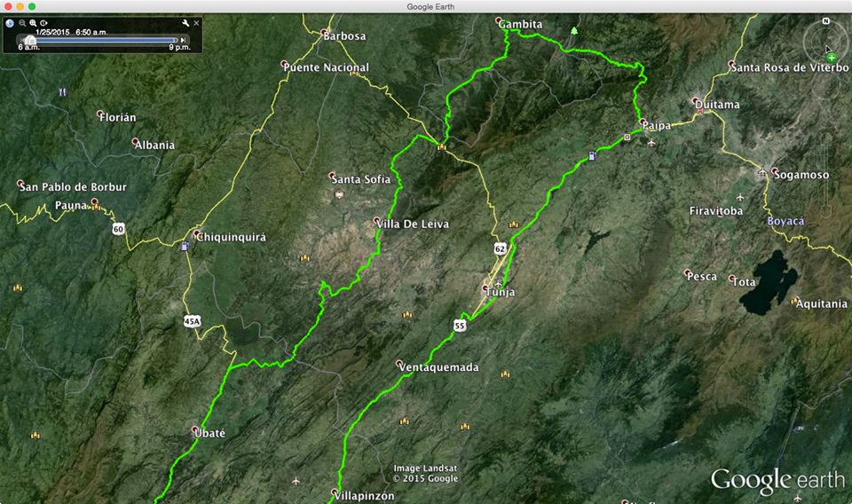
Task: Click the Tunja placemark pin
Action: pos(485,289)
